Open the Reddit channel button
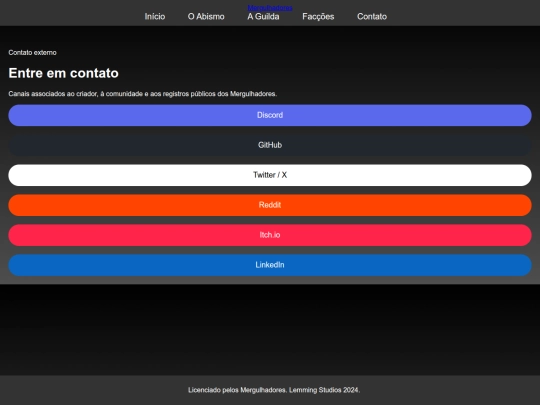This screenshot has width=540, height=405. pos(270,205)
